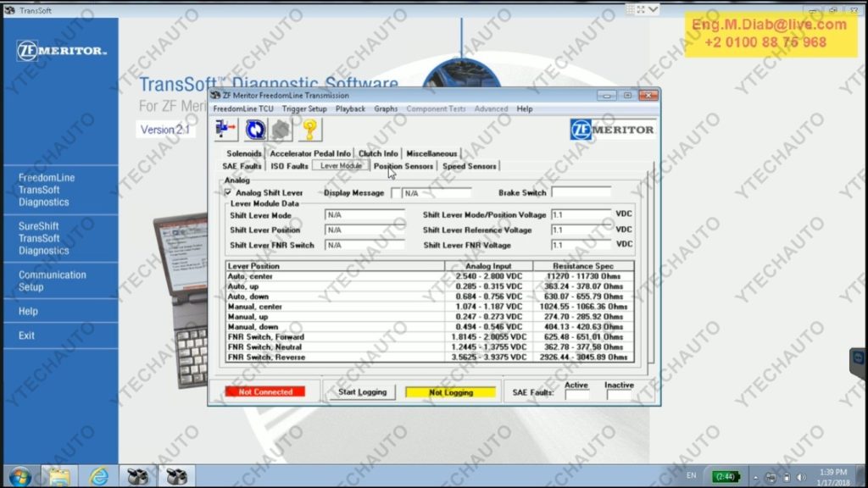This screenshot has width=868, height=488.
Task: Open the Graphs menu
Action: click(385, 108)
